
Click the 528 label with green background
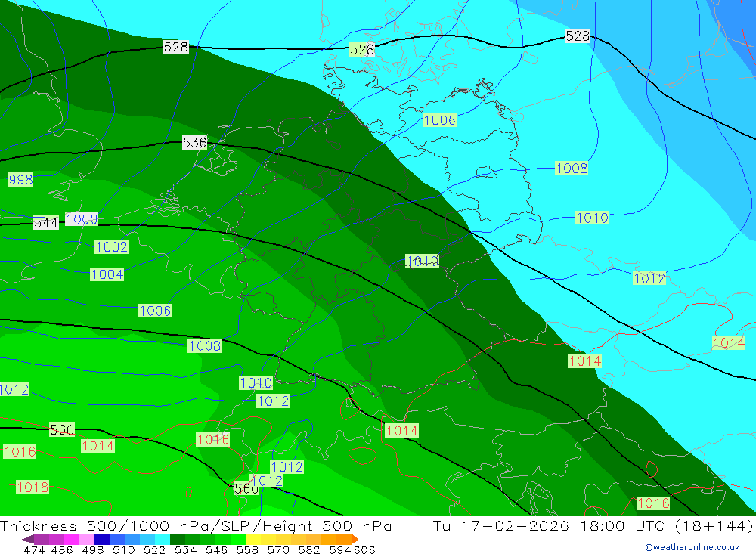tap(362, 49)
